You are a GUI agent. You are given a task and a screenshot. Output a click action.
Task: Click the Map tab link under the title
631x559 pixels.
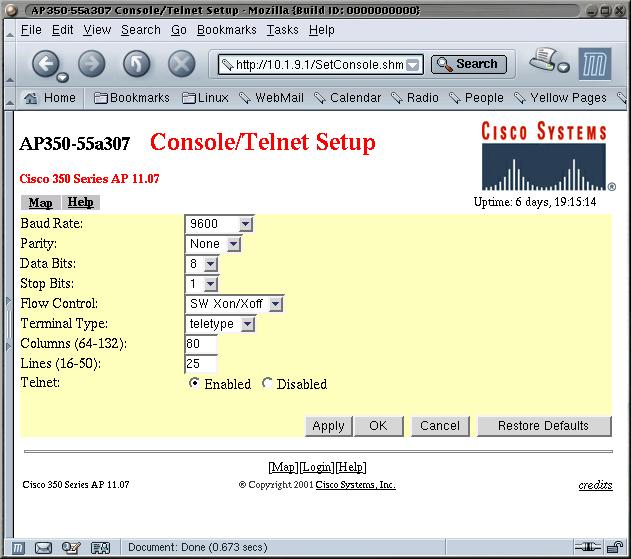(x=40, y=202)
